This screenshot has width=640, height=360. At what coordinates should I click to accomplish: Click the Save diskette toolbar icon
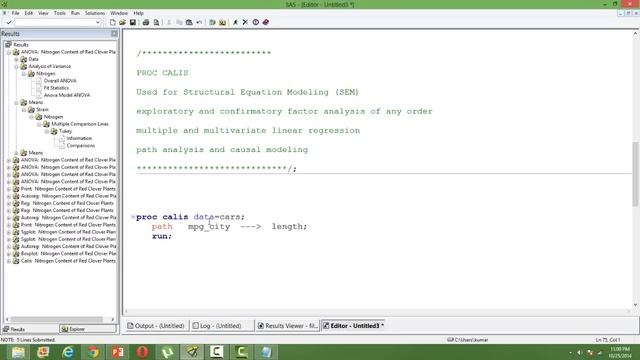(133, 22)
